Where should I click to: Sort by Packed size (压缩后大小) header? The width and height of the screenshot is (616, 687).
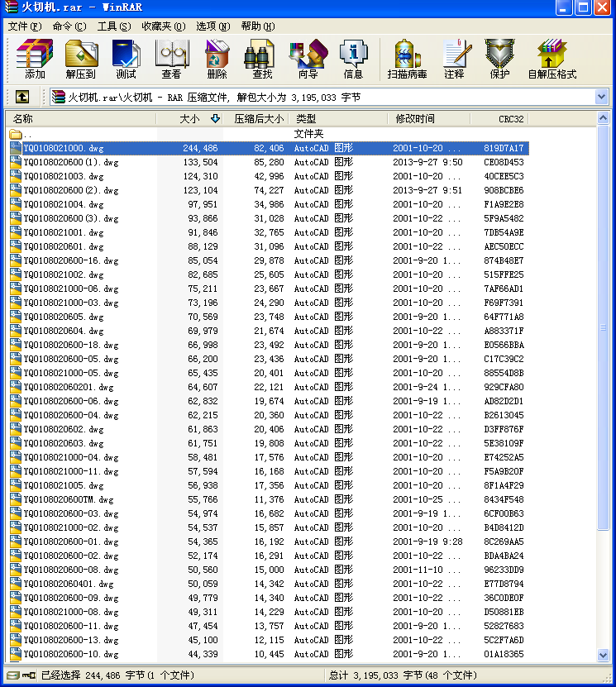coord(256,119)
